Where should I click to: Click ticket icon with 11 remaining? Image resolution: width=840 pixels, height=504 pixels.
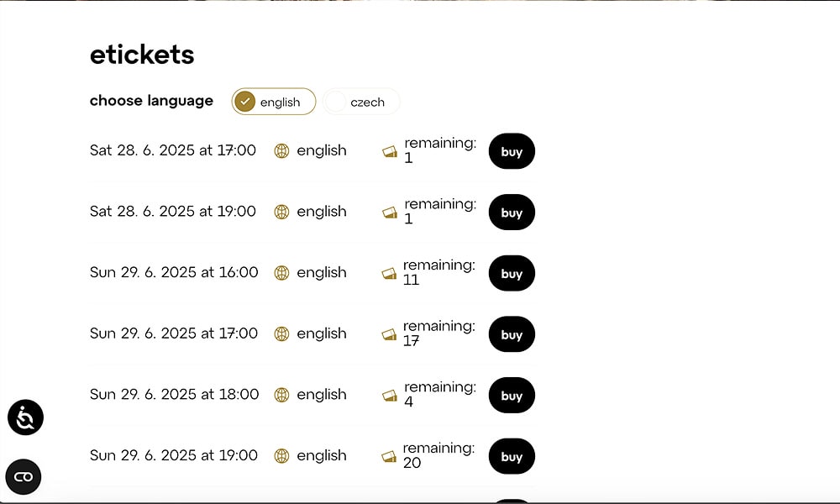tap(389, 273)
